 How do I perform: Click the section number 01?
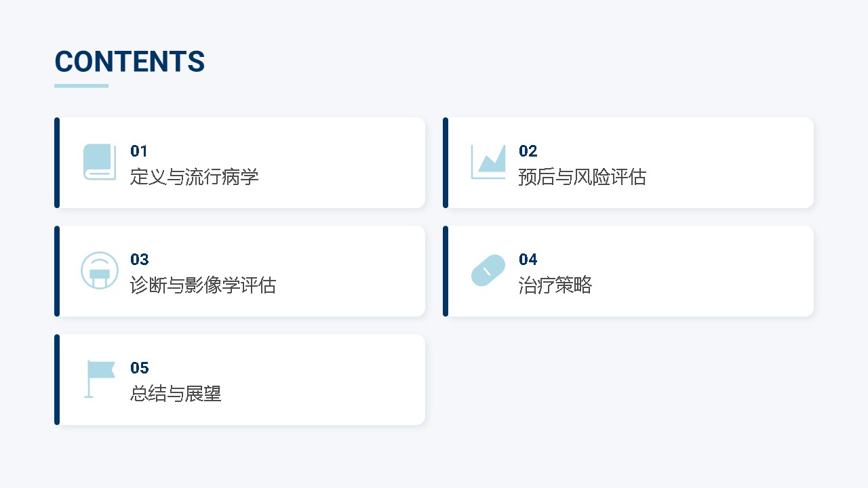(139, 151)
